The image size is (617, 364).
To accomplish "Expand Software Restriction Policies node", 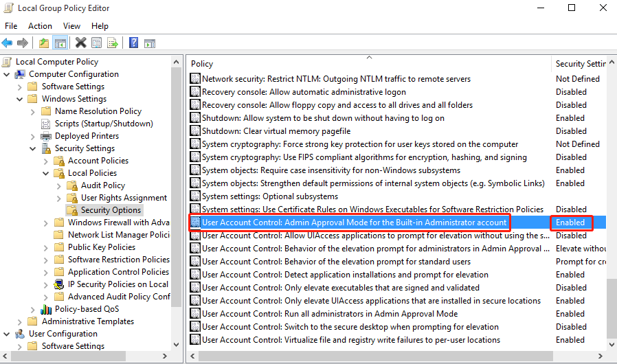I will click(x=45, y=260).
